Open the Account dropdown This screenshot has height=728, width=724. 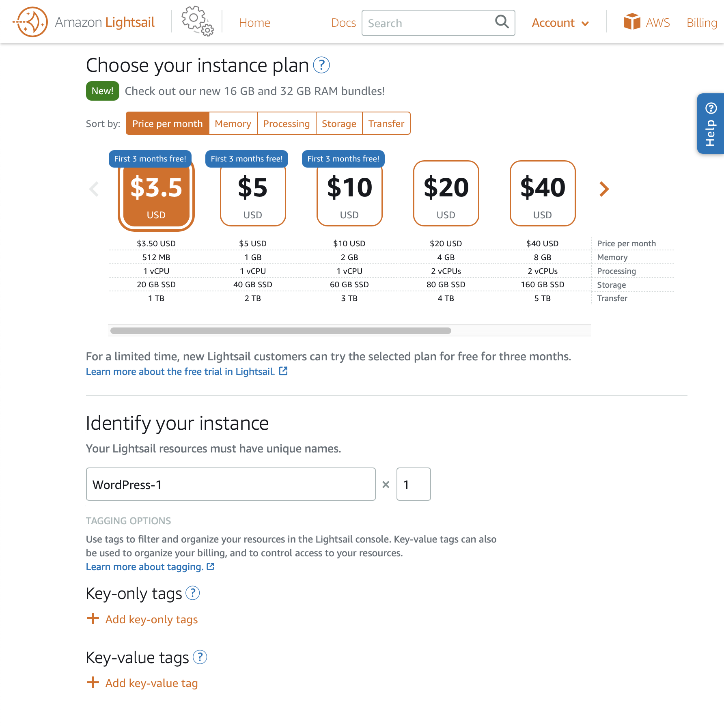(x=560, y=23)
